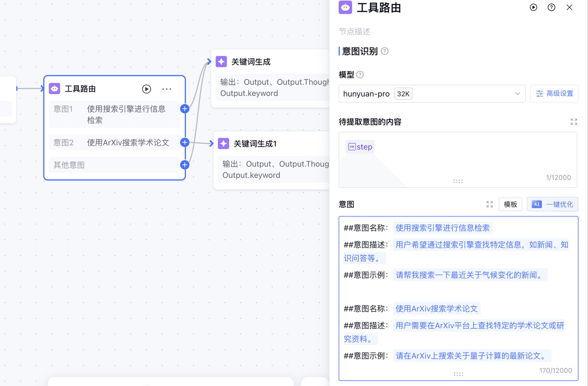Image resolution: width=588 pixels, height=386 pixels.
Task: Open 高级设置 advanced settings
Action: [554, 94]
